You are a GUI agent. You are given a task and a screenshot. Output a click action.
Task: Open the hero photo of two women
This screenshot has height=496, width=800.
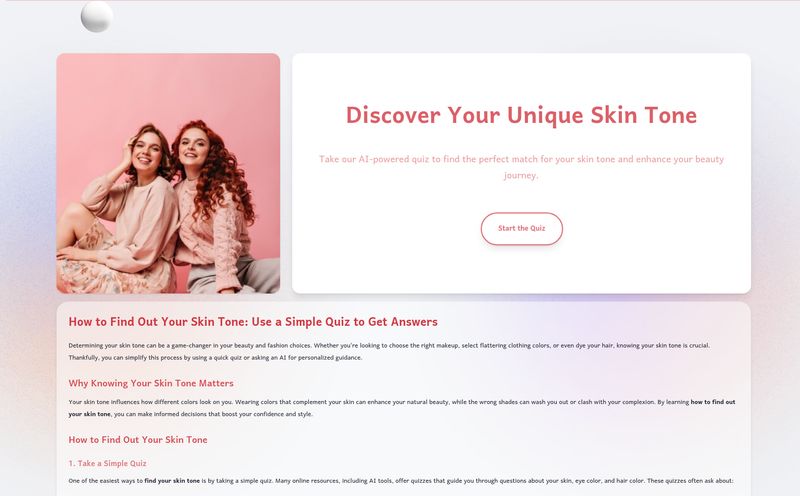168,173
